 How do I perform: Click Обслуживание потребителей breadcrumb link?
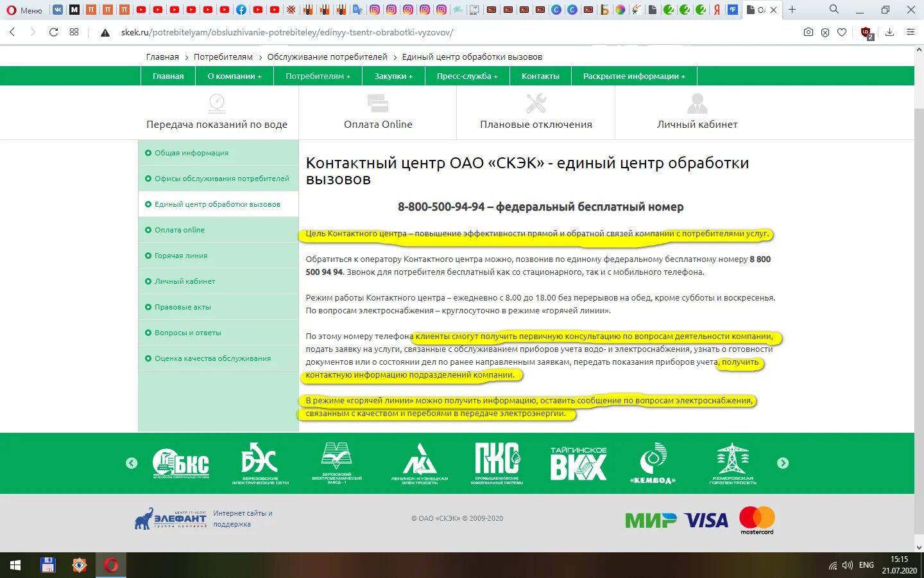click(327, 57)
